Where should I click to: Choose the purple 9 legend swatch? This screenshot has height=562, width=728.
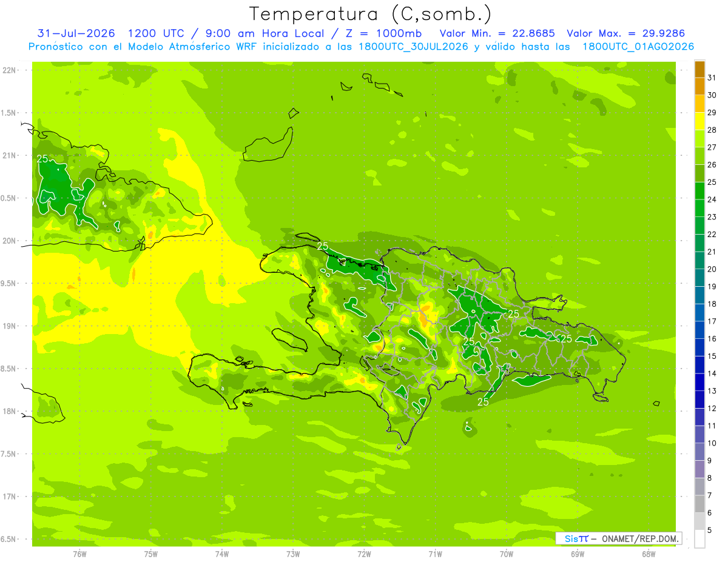click(699, 452)
